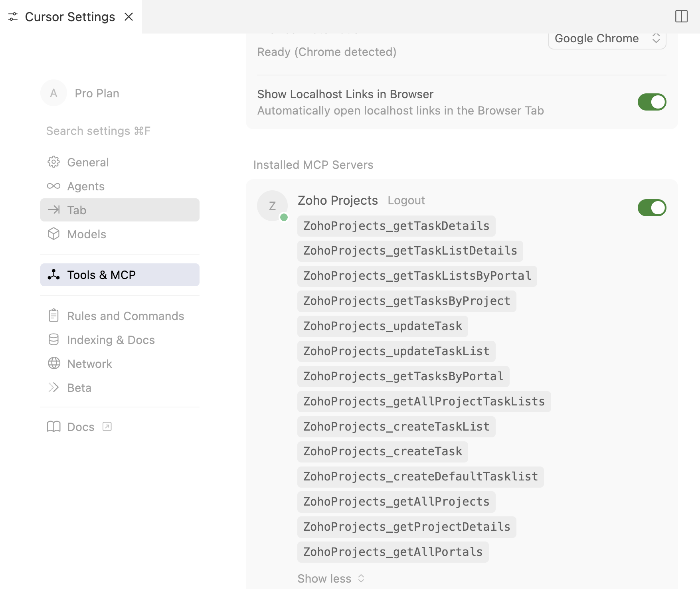This screenshot has width=700, height=589.
Task: Expand the Beta section chevron icon
Action: point(53,387)
